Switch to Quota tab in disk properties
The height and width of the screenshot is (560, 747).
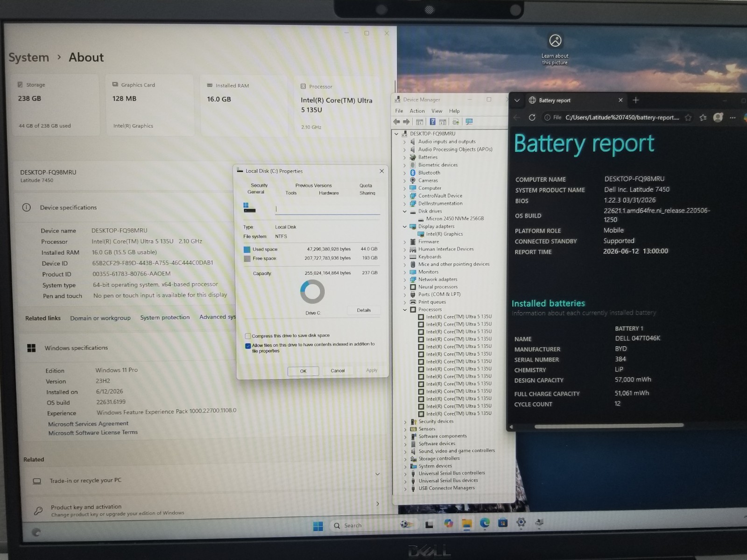coord(366,185)
